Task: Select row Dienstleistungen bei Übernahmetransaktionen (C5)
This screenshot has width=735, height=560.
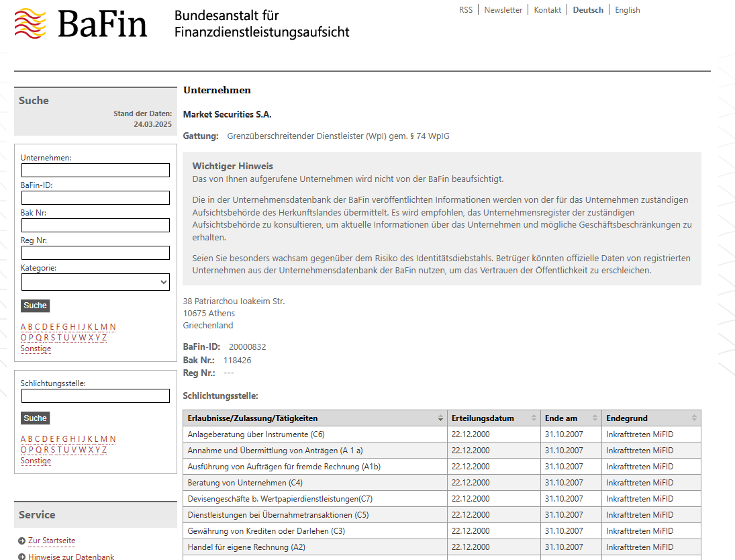Action: (x=442, y=515)
